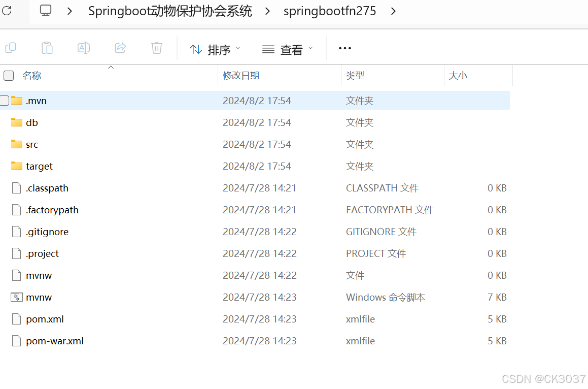Sort by 名称 column header

pos(32,76)
